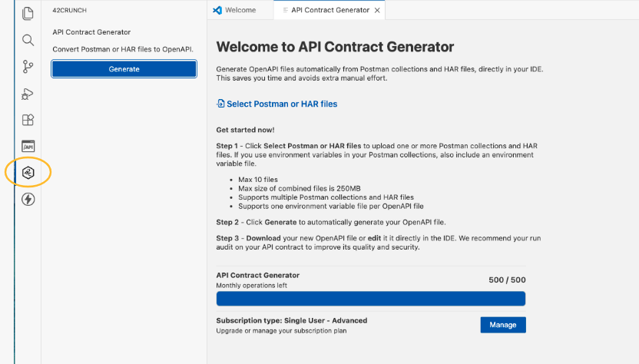Click the file import icon beside Select Postman
This screenshot has width=639, height=364.
[220, 104]
